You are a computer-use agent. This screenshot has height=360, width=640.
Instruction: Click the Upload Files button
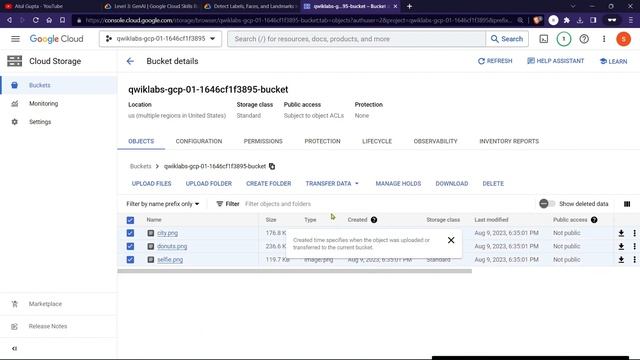pos(151,184)
